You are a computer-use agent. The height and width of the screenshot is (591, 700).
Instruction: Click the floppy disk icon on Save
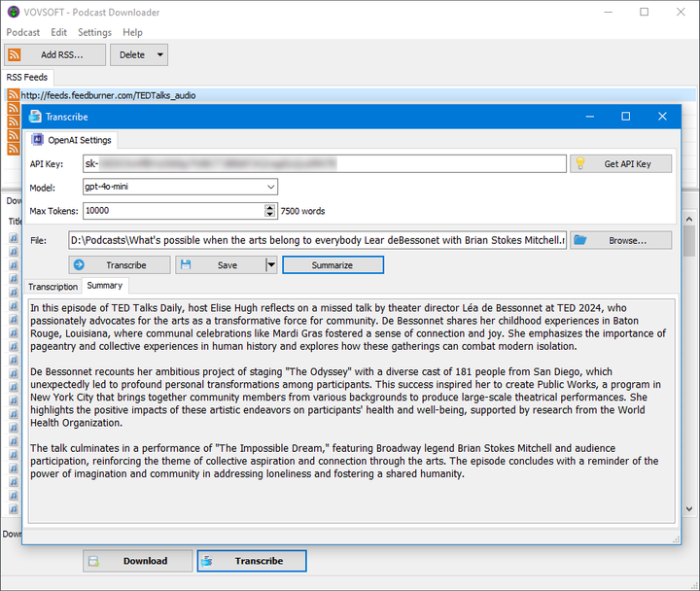[x=186, y=264]
